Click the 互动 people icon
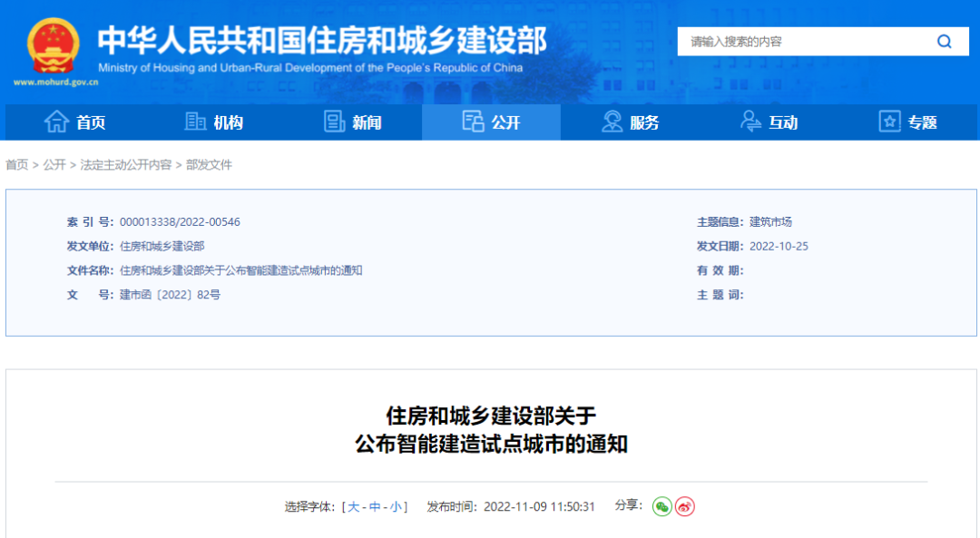 pos(750,122)
